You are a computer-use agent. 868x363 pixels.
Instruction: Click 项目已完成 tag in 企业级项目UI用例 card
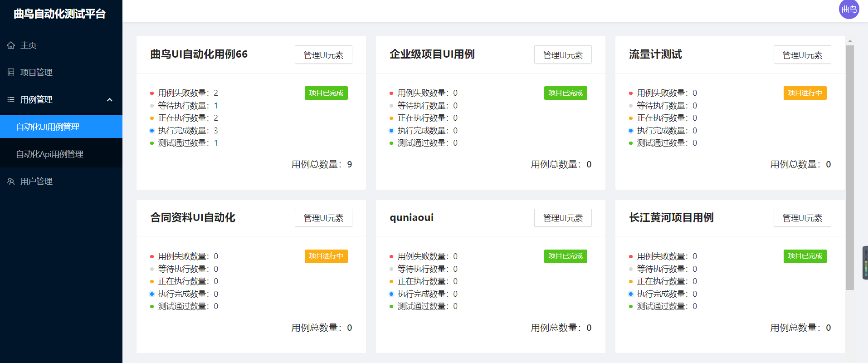[566, 93]
